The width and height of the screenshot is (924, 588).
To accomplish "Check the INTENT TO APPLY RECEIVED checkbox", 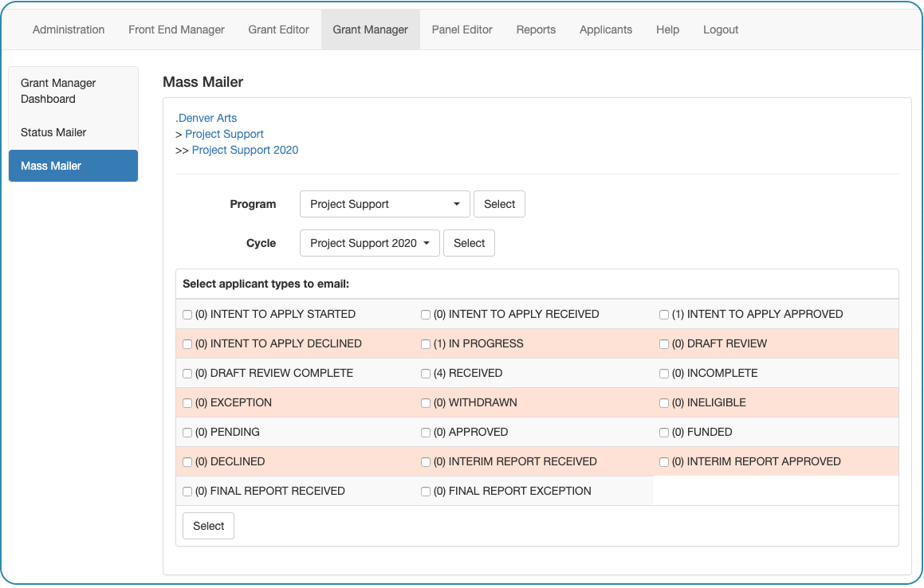I will click(426, 315).
